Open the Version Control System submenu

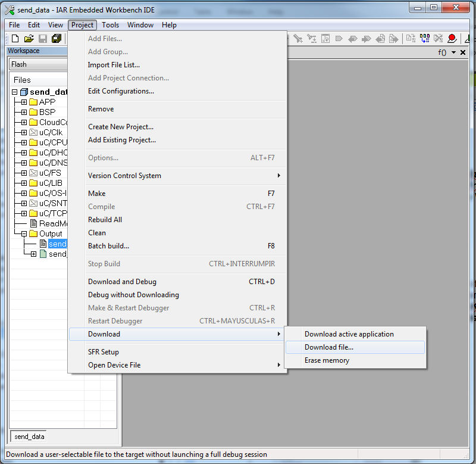[x=124, y=176]
